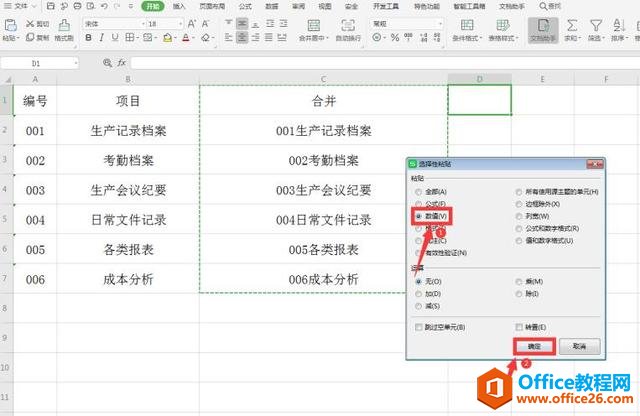Enable the 转置(E) checkbox
The image size is (640, 416).
click(x=519, y=327)
